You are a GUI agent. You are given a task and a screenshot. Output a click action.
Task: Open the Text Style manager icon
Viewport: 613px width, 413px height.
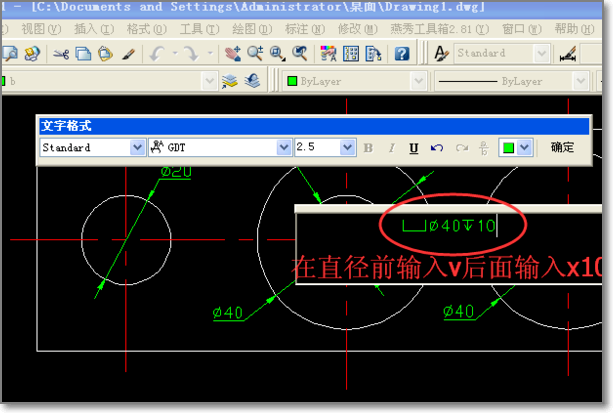click(441, 54)
